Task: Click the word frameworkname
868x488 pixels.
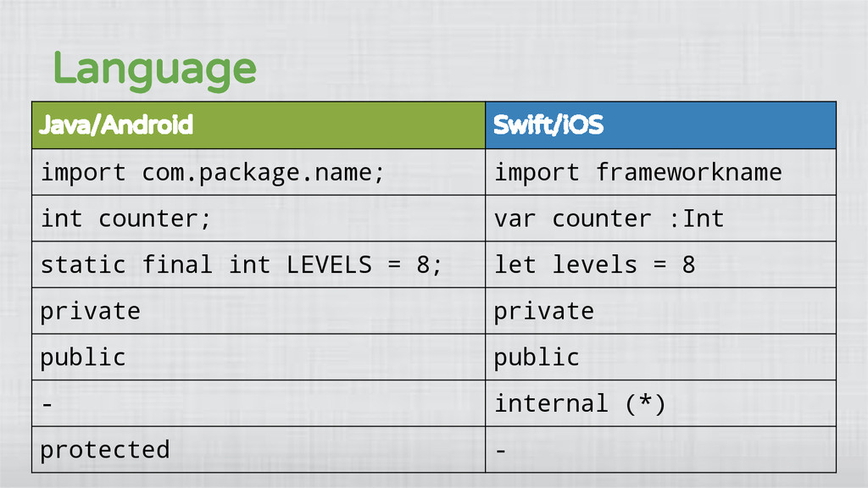Action: (x=688, y=172)
